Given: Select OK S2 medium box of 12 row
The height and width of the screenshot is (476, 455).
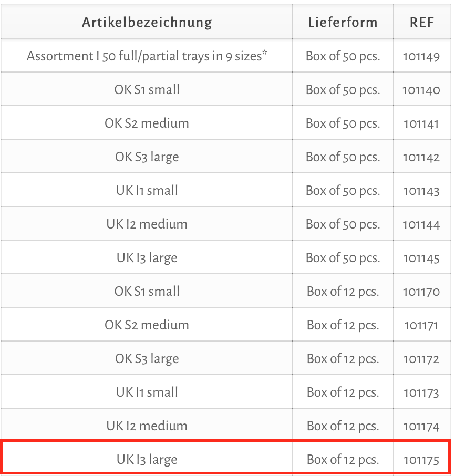Looking at the screenshot, I should tap(226, 325).
